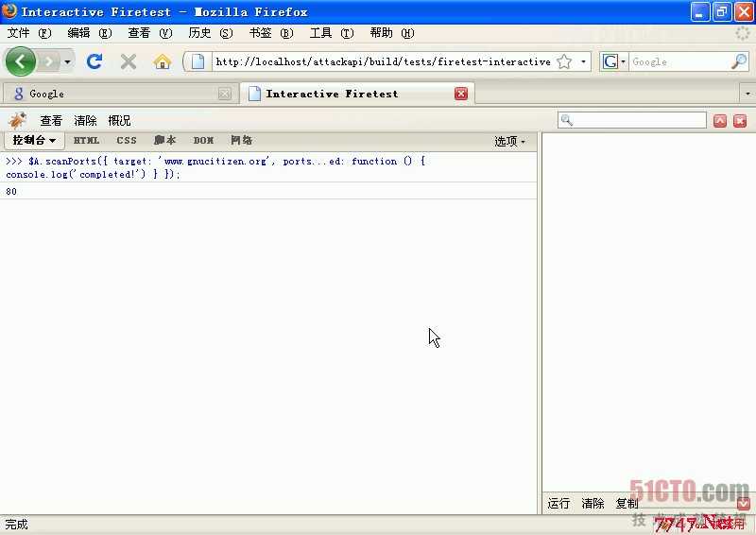Viewport: 756px width, 535px height.
Task: Click 复制 in the command editor
Action: pyautogui.click(x=627, y=503)
